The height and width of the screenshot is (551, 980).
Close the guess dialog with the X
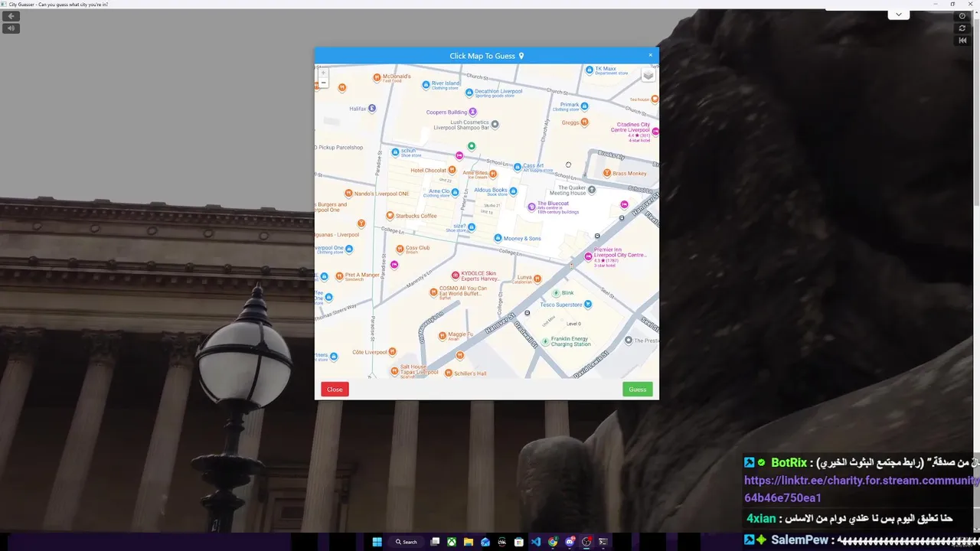(x=651, y=55)
